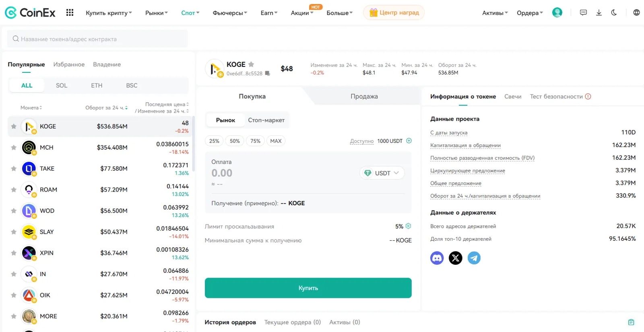Toggle favorite star for ROAM row
Image resolution: width=644 pixels, height=332 pixels.
pyautogui.click(x=14, y=190)
